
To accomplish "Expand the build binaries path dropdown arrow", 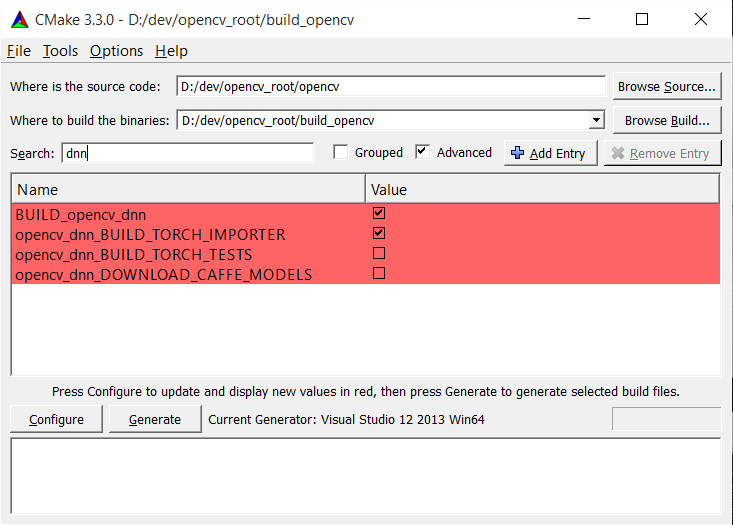I will (596, 120).
